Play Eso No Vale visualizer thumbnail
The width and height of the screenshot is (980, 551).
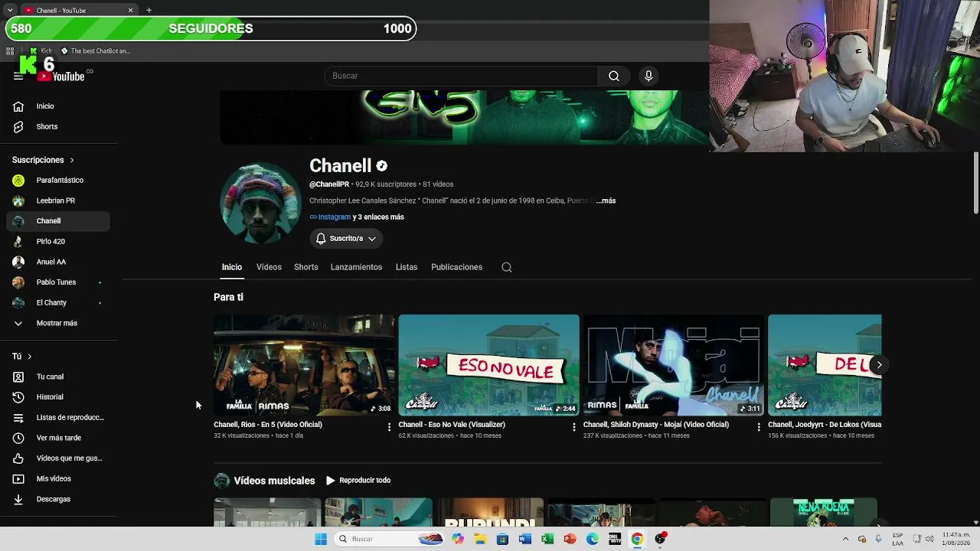pos(489,365)
